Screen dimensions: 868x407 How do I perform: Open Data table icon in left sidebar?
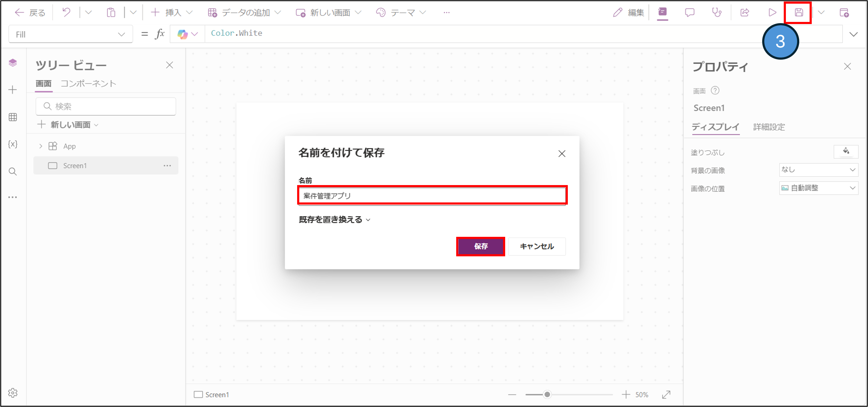[x=13, y=117]
